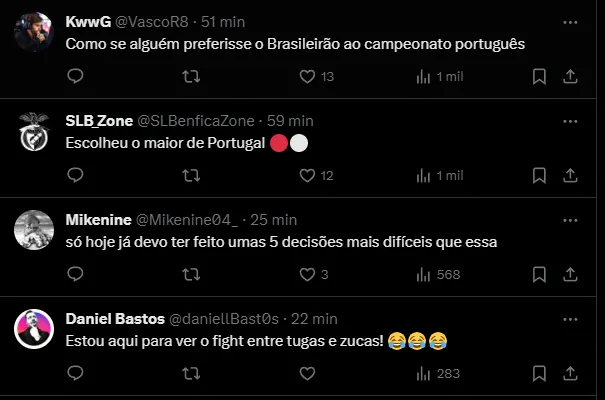Open more options on Daniel Bastos's tweet
This screenshot has height=400, width=605.
pyautogui.click(x=571, y=319)
